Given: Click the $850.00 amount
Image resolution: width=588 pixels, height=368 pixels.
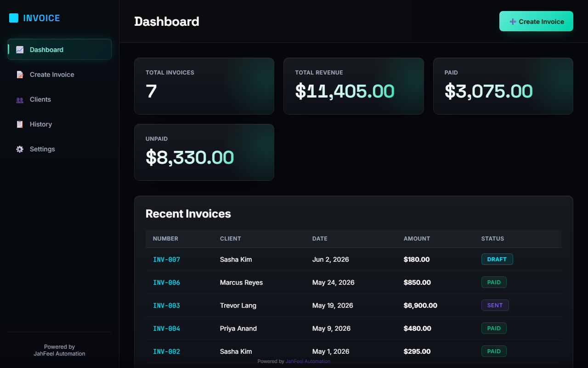Looking at the screenshot, I should pyautogui.click(x=417, y=282).
